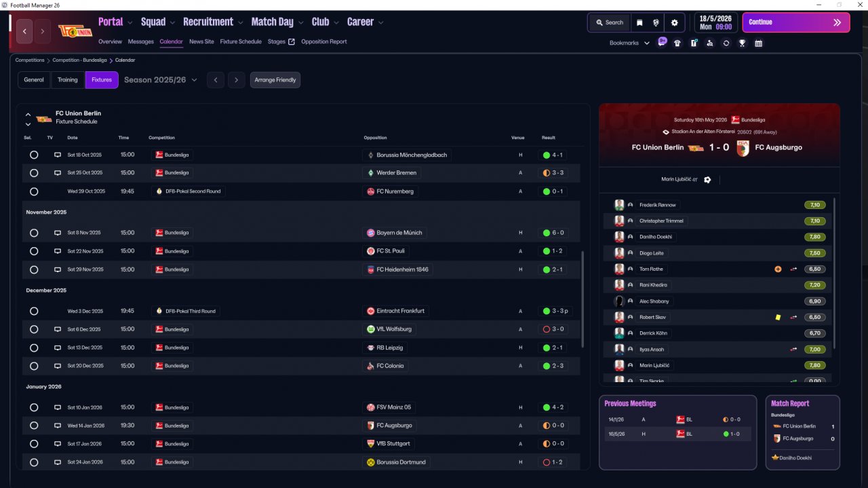
Task: Select radio for VfB Stuttgart fixture
Action: coord(34,444)
